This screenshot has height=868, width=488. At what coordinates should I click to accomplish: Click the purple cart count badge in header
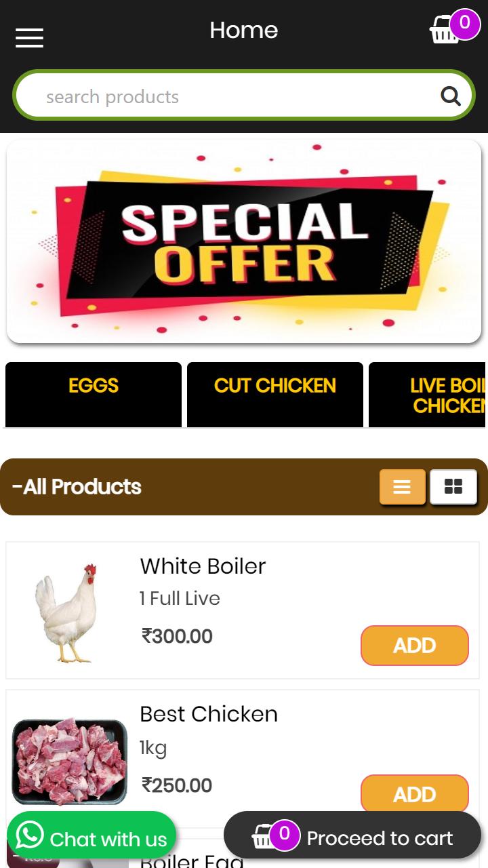pyautogui.click(x=464, y=24)
